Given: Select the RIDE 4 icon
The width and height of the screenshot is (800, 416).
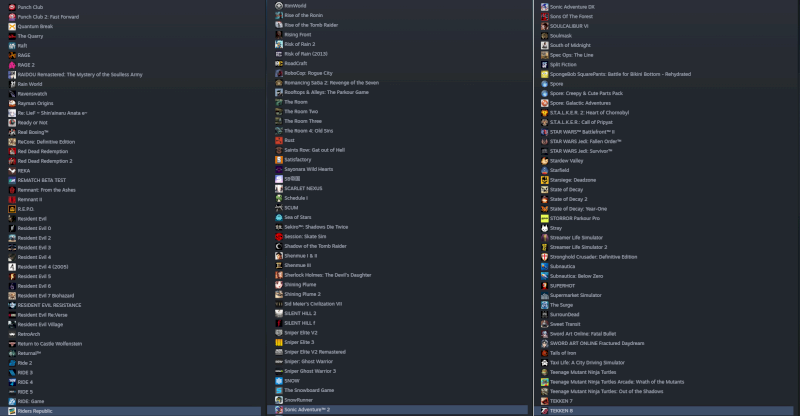Looking at the screenshot, I should (12, 382).
